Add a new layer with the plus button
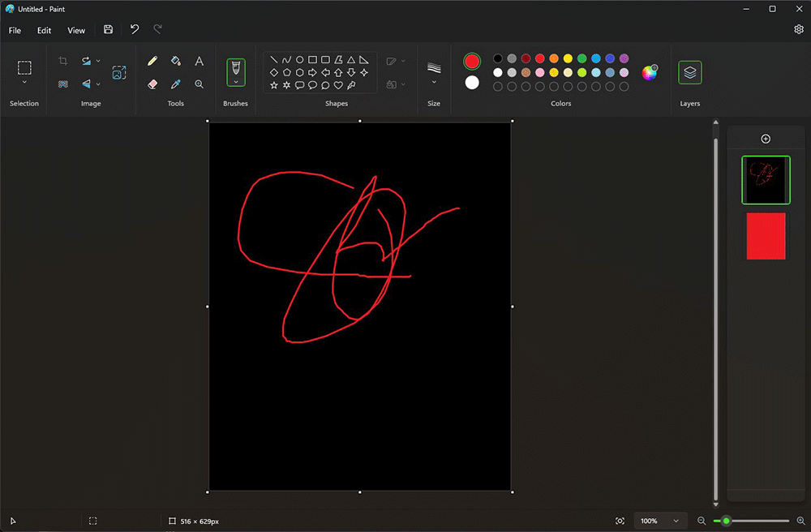The height and width of the screenshot is (532, 811). (766, 138)
